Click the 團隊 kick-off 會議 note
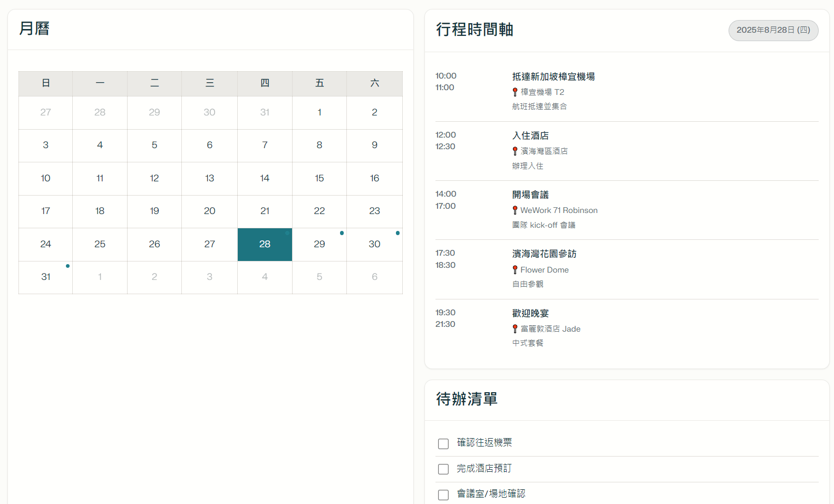834x504 pixels. tap(544, 225)
